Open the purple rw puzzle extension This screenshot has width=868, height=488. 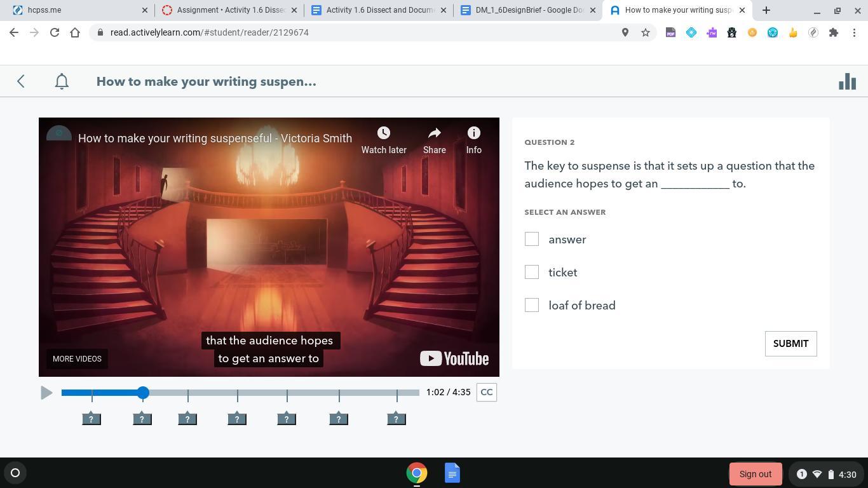(x=712, y=32)
